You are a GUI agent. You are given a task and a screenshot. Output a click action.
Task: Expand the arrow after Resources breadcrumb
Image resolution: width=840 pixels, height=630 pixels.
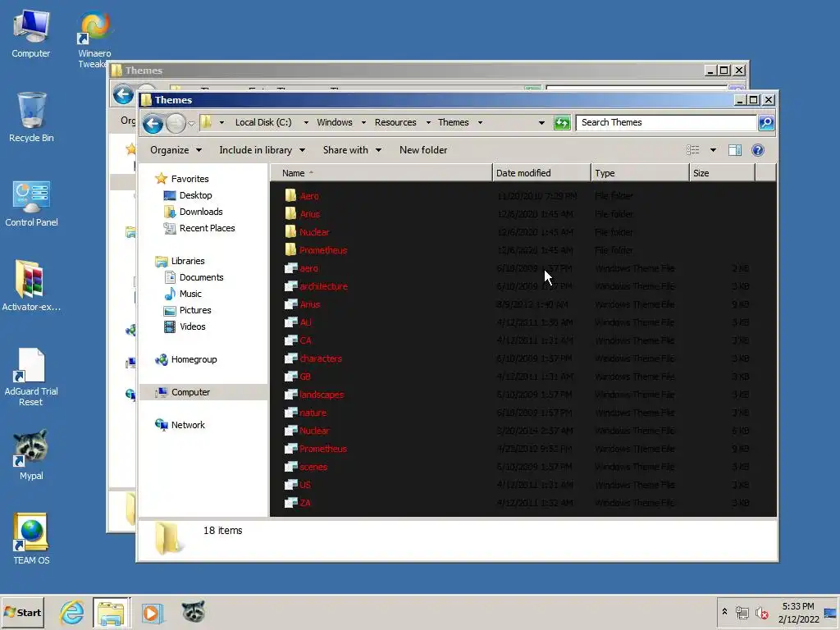tap(428, 123)
